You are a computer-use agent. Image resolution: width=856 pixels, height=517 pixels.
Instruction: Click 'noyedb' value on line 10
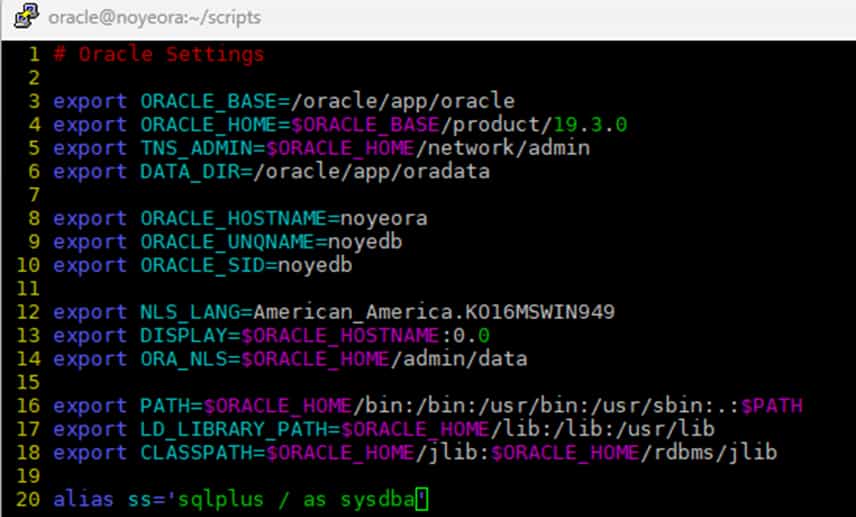(315, 266)
